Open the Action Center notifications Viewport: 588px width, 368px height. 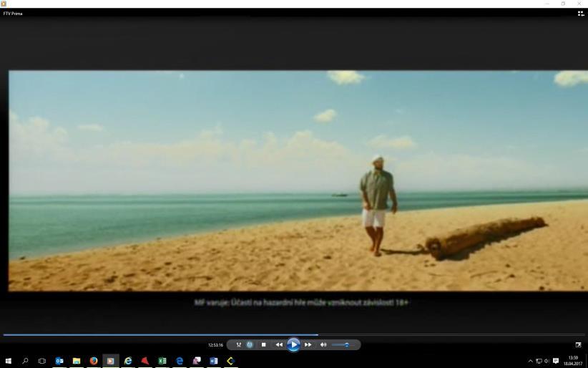[x=556, y=362]
